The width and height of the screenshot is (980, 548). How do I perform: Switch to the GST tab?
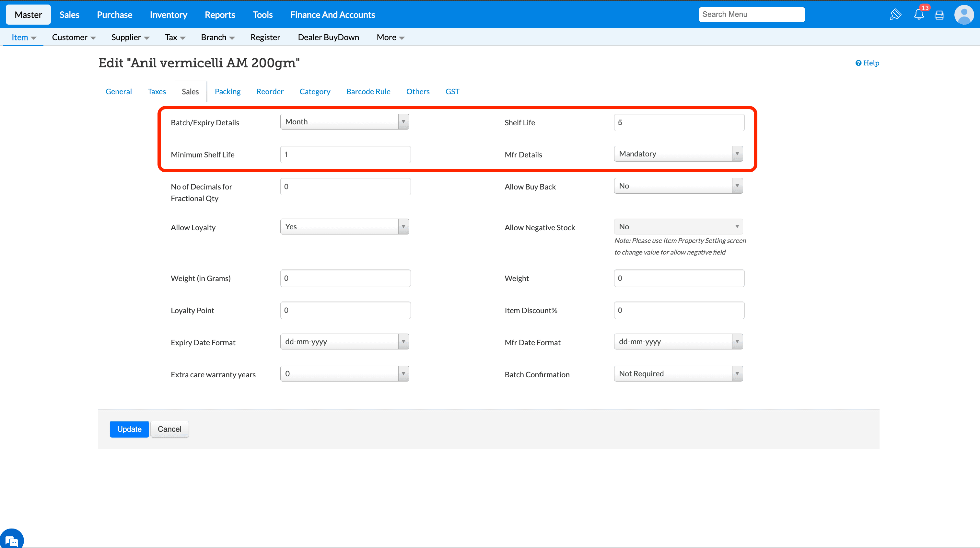point(452,91)
